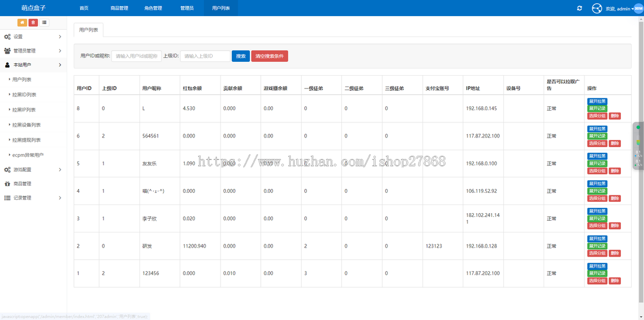Click the gears icon beside 设置

(7, 37)
